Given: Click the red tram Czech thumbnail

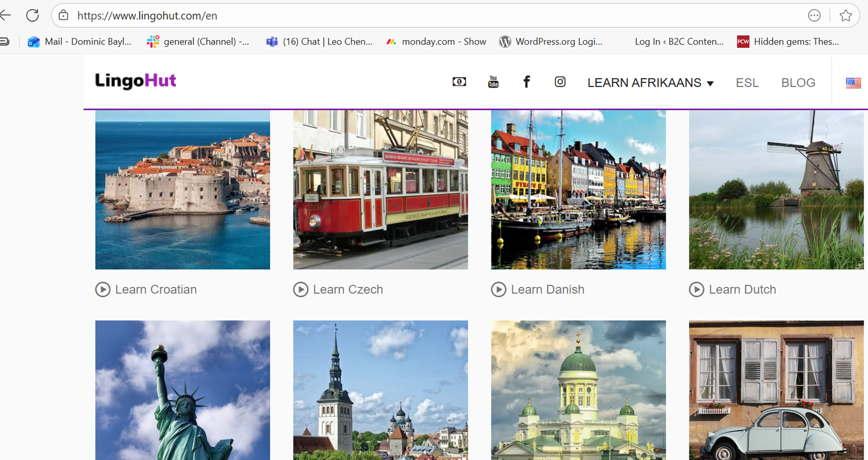Looking at the screenshot, I should 380,189.
